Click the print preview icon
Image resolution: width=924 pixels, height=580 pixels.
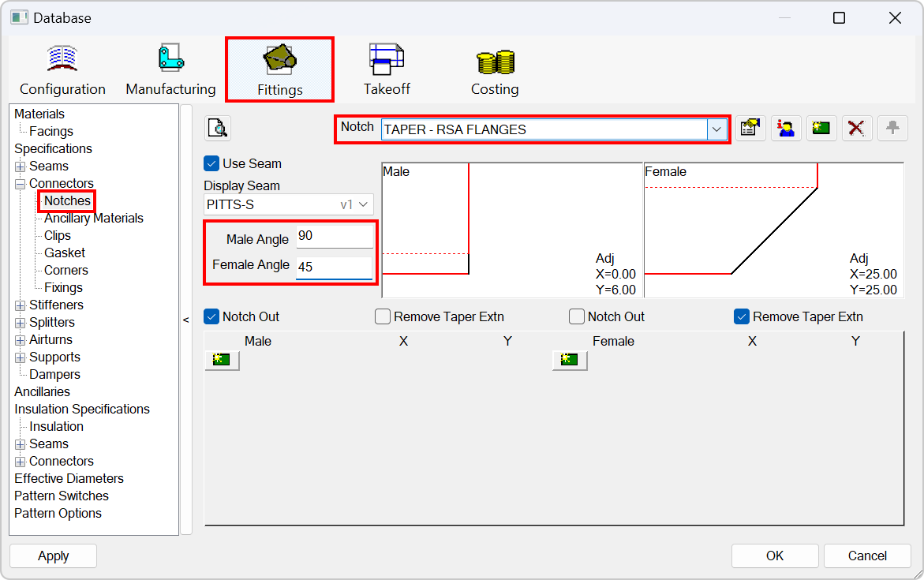218,127
